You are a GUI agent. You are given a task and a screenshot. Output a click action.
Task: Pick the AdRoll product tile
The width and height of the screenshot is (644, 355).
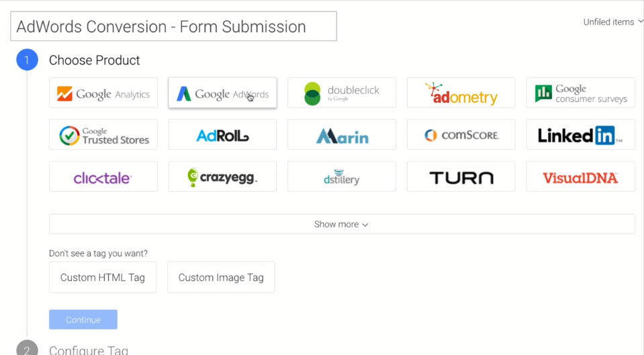(x=222, y=134)
